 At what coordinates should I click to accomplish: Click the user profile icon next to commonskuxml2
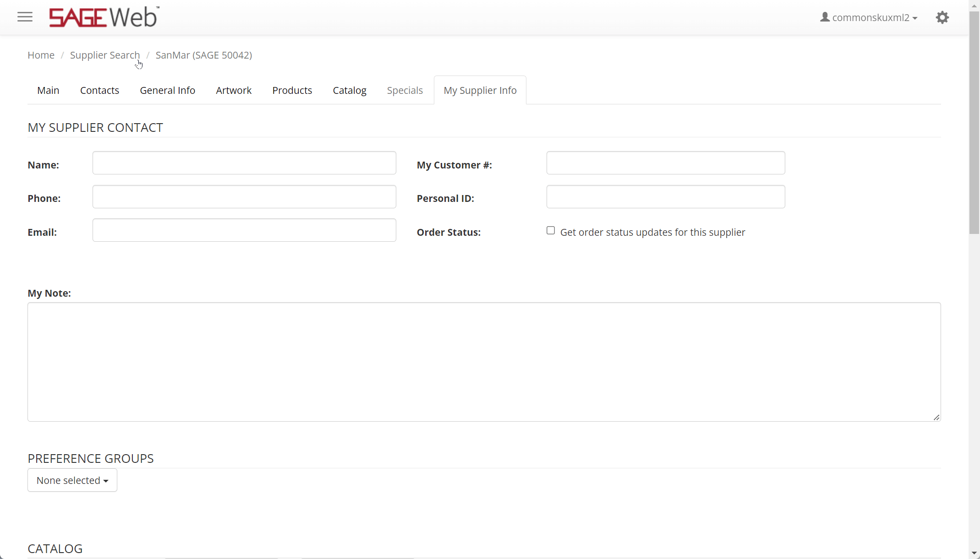[826, 17]
